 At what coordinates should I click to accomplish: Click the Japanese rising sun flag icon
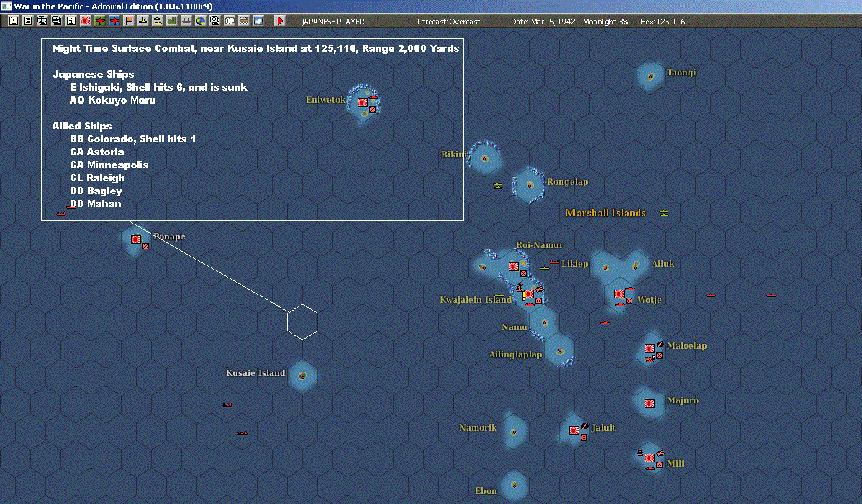coord(85,21)
